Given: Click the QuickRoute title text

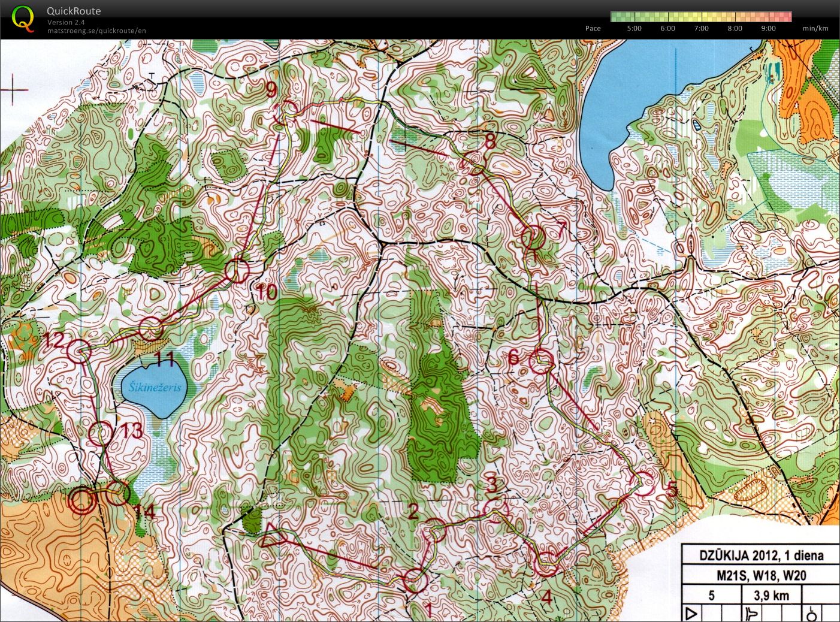Looking at the screenshot, I should [x=74, y=11].
